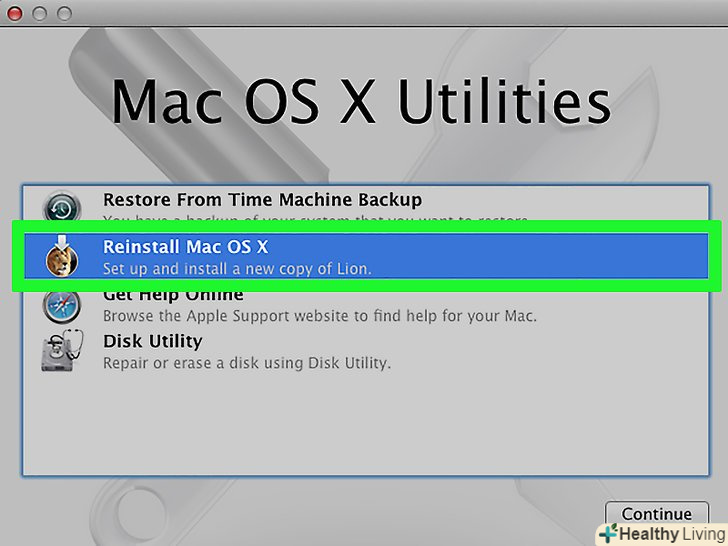The height and width of the screenshot is (546, 728).
Task: Close the window with the red button
Action: coord(15,14)
